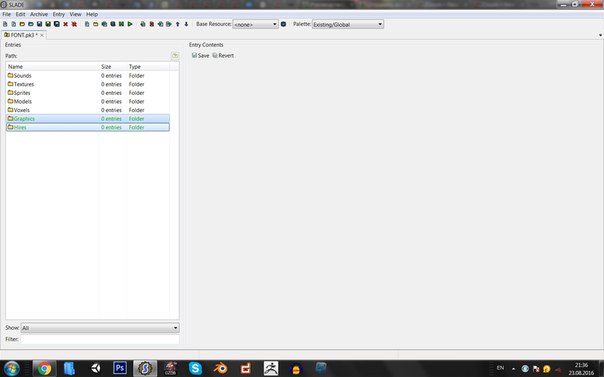Click the up-directory icon beside Path

point(175,56)
